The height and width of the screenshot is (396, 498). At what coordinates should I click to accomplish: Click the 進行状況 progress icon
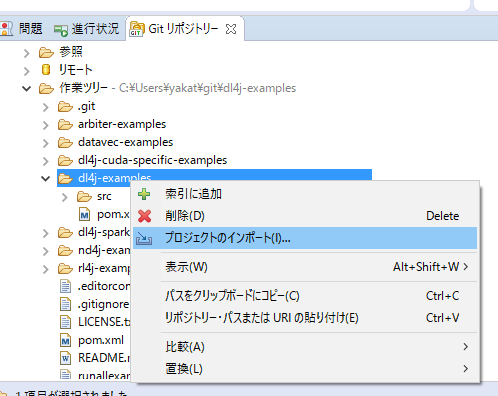(x=61, y=30)
